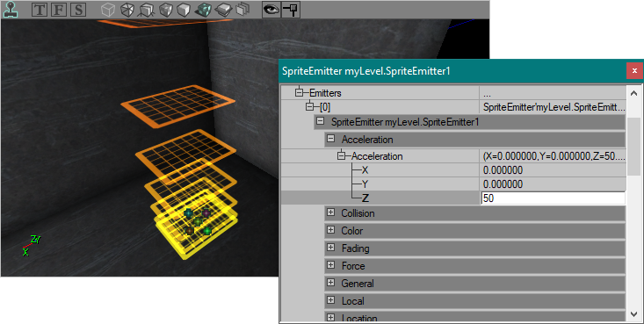Click the Z acceleration input field

coord(553,198)
